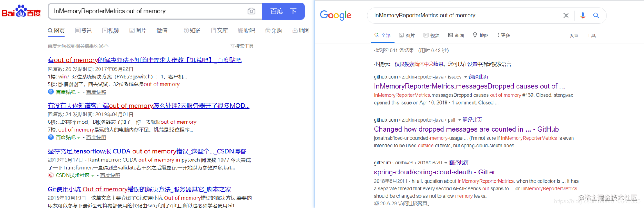The image size is (644, 208).
Task: Open result 有没有大佬知道客户端out of memory
Action: coord(149,106)
